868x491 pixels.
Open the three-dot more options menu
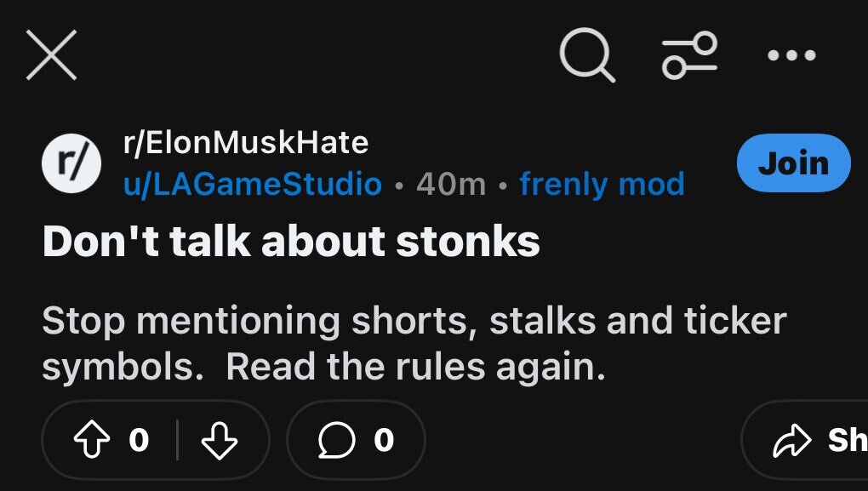[x=791, y=56]
